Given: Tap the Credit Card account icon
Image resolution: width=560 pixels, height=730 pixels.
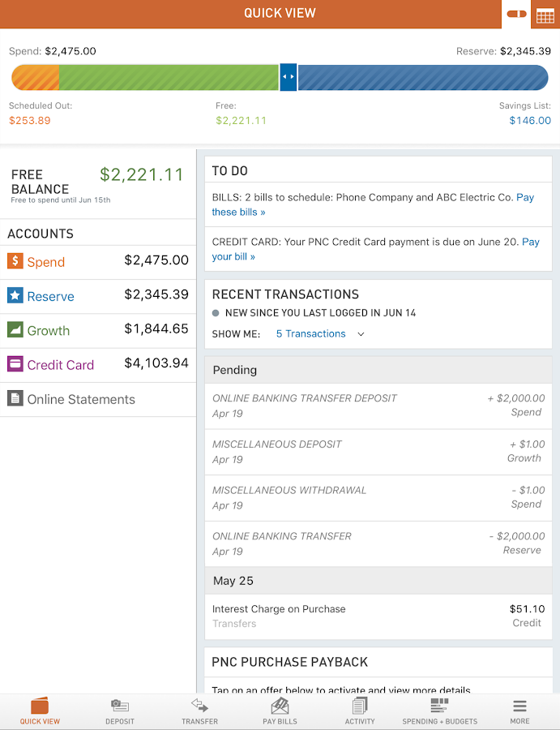Looking at the screenshot, I should [x=15, y=364].
